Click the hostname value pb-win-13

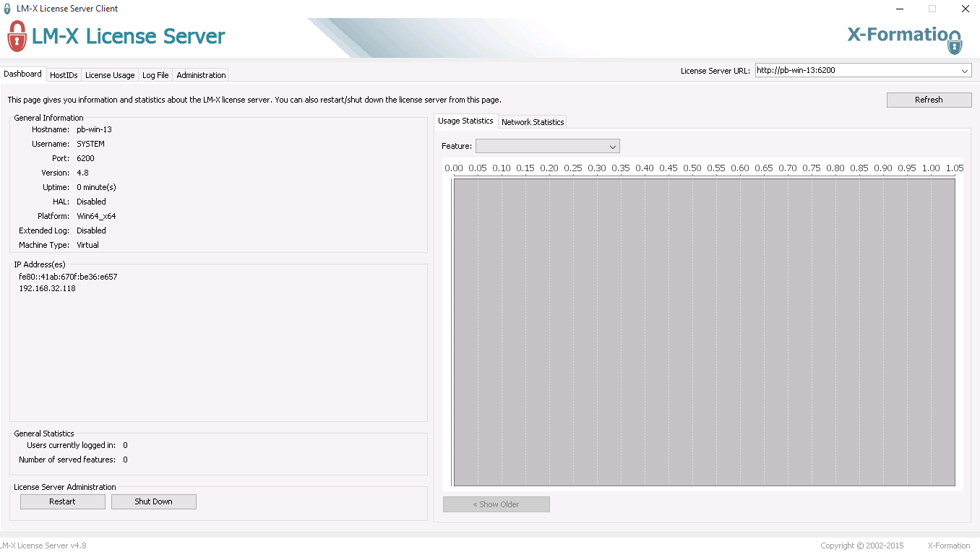pos(95,129)
